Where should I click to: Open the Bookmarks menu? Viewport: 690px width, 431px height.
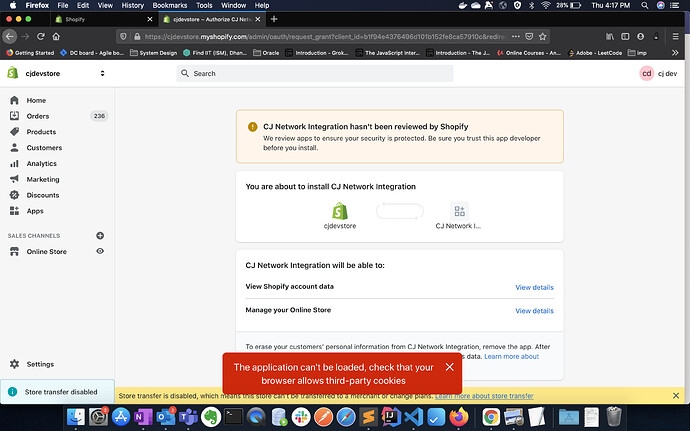[170, 5]
